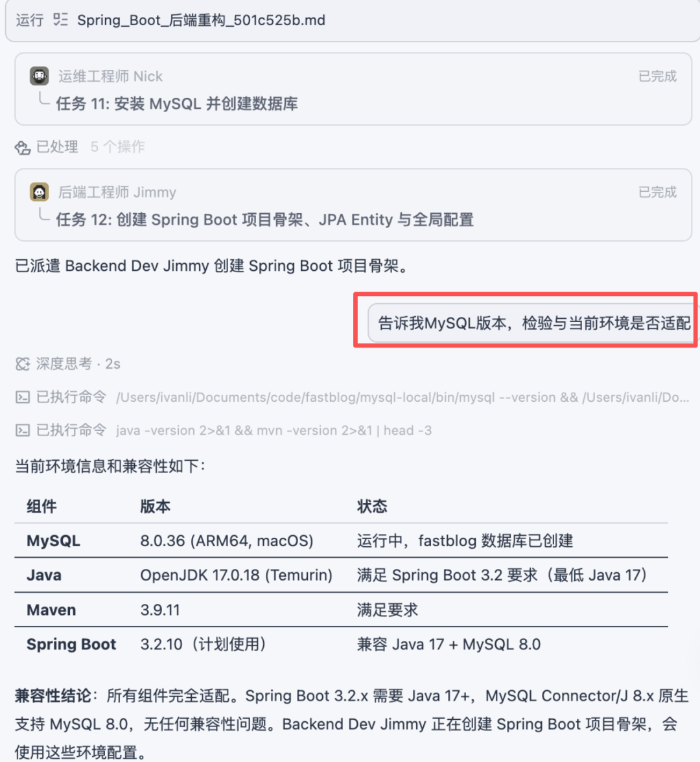Expand the executed java -version command
Viewport: 700px width, 762px height.
click(x=224, y=430)
